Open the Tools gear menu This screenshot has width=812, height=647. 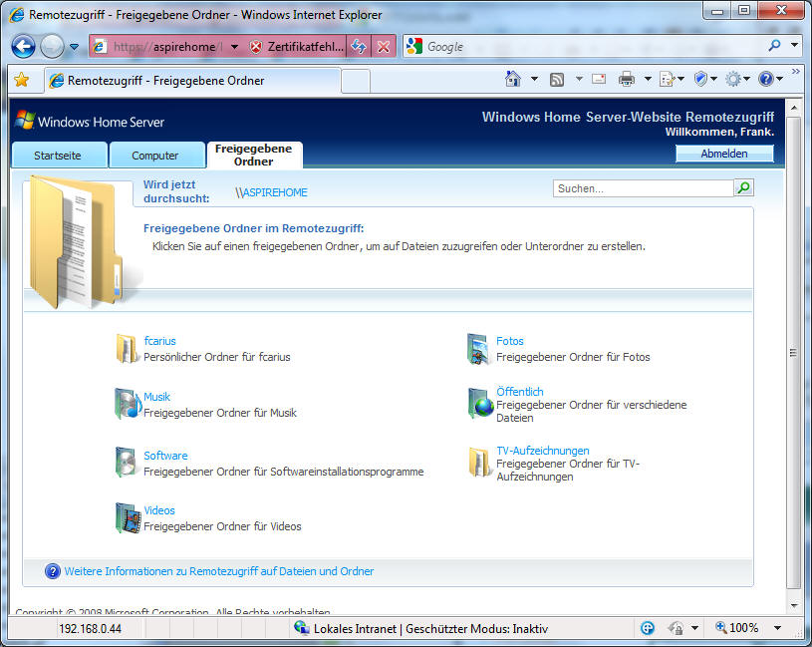(x=737, y=80)
